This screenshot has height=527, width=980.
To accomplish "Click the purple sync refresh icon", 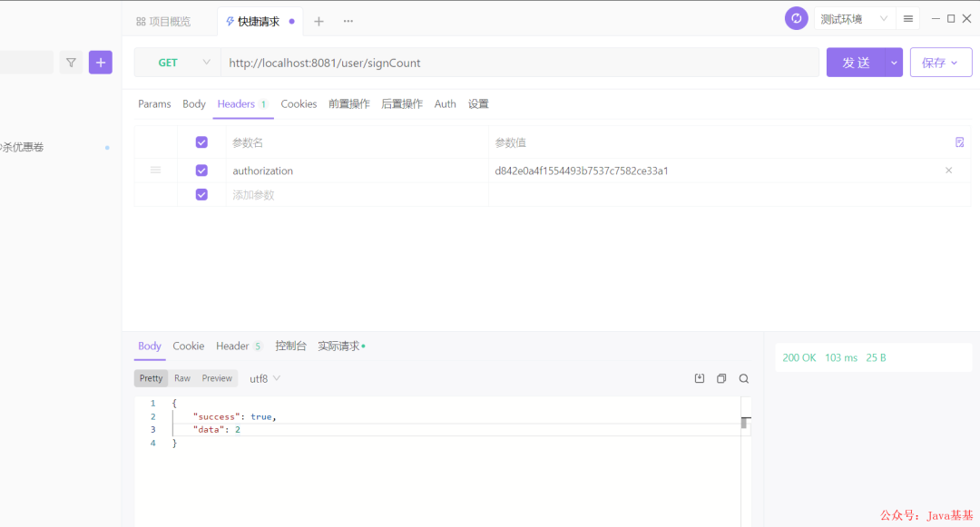I will (797, 19).
